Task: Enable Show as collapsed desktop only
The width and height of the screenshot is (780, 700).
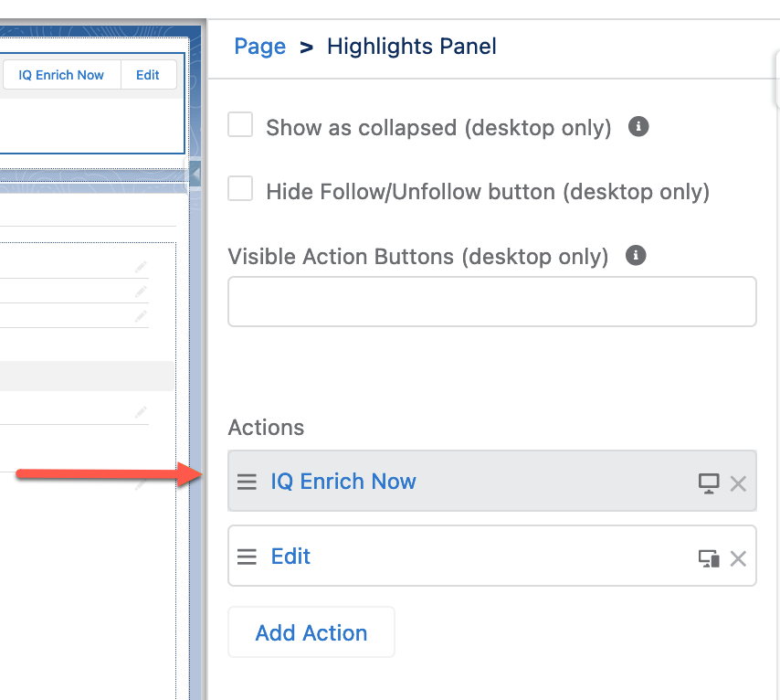Action: [x=239, y=124]
